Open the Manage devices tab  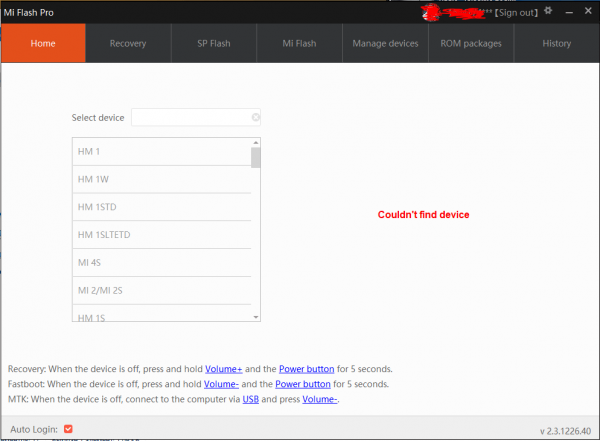pyautogui.click(x=385, y=43)
